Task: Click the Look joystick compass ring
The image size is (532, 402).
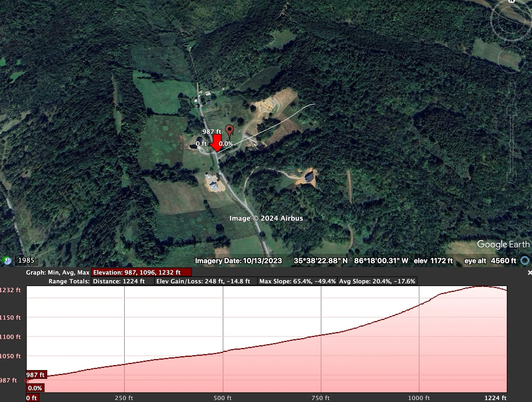Action: tap(511, 20)
